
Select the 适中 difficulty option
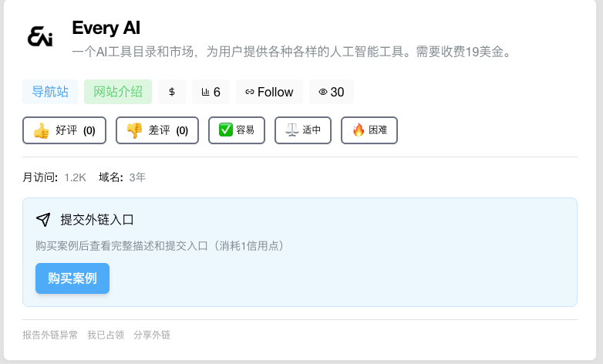pos(303,130)
